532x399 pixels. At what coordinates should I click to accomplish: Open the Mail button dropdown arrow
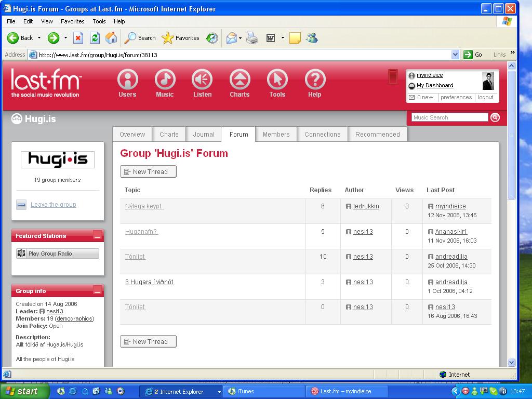tap(240, 38)
